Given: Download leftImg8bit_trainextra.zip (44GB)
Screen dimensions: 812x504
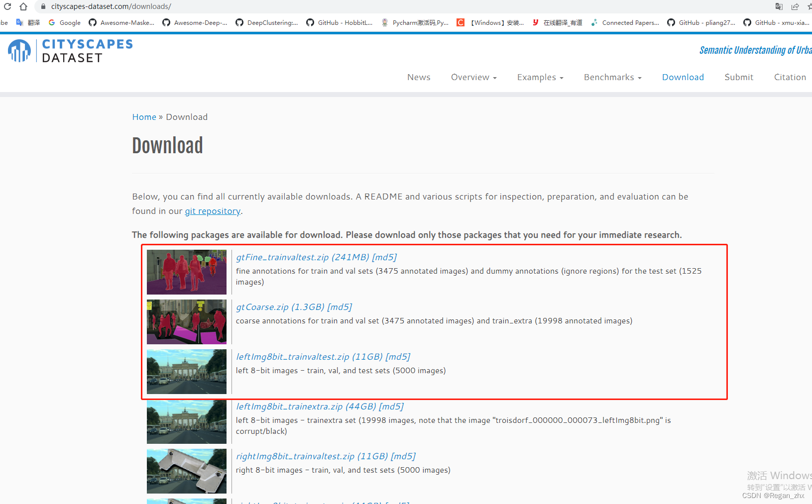Looking at the screenshot, I should pyautogui.click(x=306, y=406).
